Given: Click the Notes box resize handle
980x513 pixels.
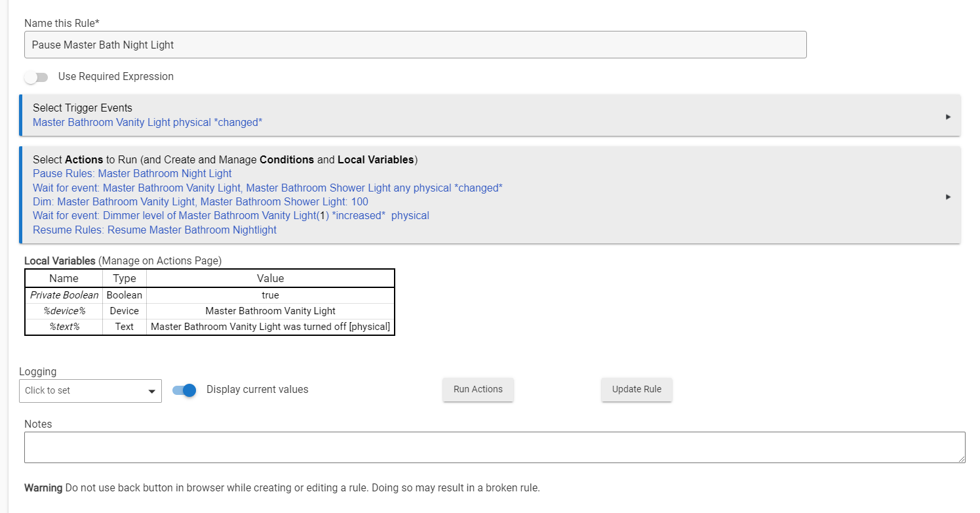Looking at the screenshot, I should [961, 459].
